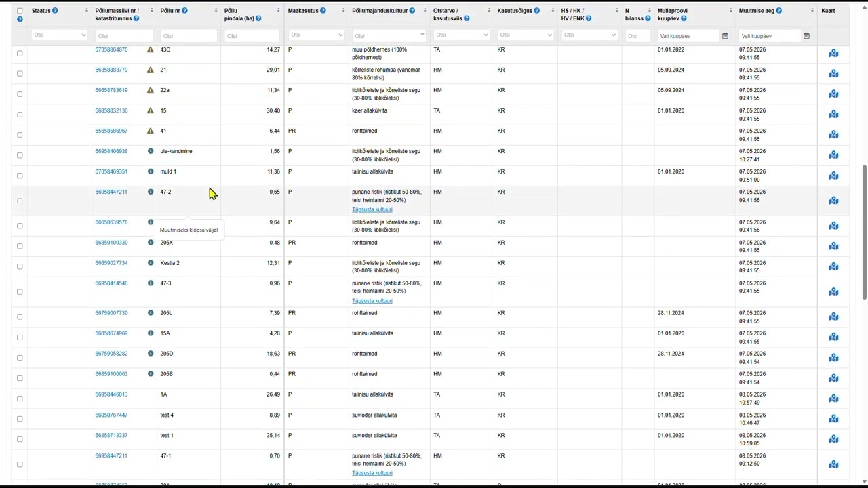Screen dimensions: 868x488
Task: Open map for field Kestla 2
Action: tap(833, 266)
